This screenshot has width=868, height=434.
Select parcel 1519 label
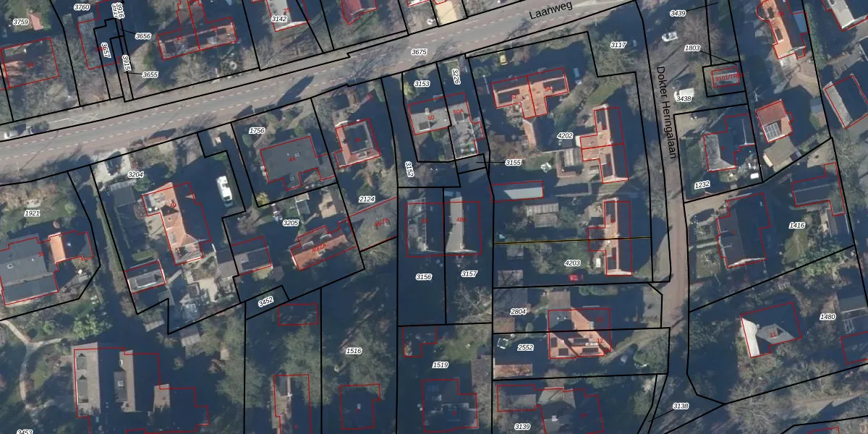[x=440, y=365]
